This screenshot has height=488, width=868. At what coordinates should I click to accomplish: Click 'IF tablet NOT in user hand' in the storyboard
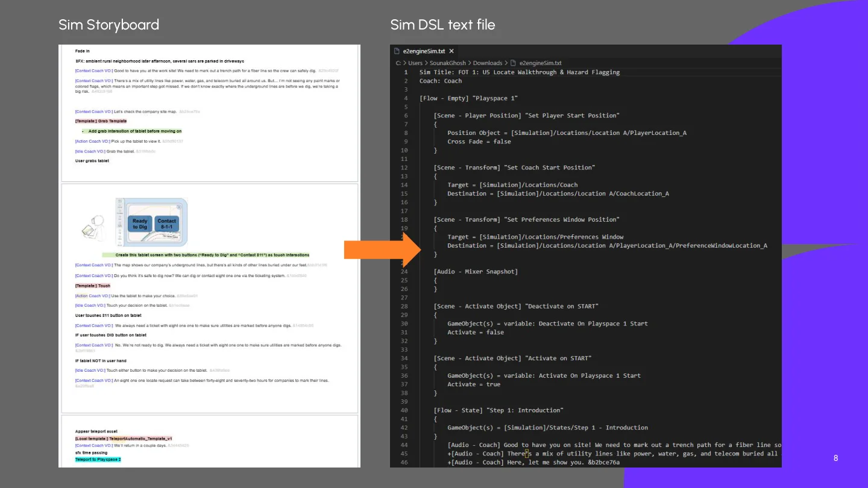click(101, 361)
